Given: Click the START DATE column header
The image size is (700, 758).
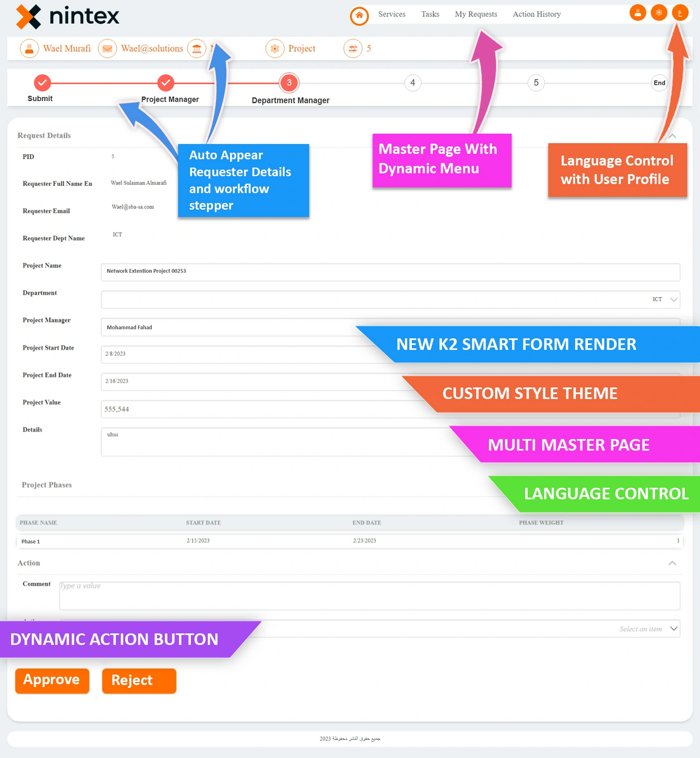Looking at the screenshot, I should [203, 523].
